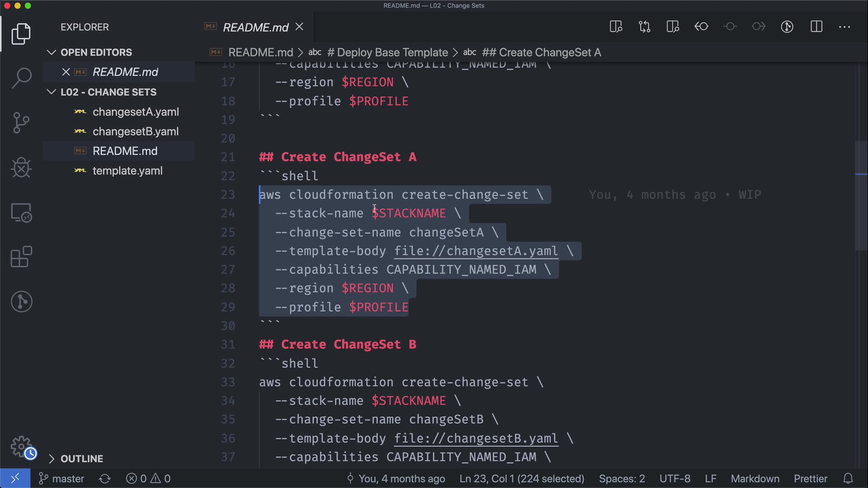Image resolution: width=868 pixels, height=488 pixels.
Task: Open the Remote Explorer view
Action: [21, 212]
